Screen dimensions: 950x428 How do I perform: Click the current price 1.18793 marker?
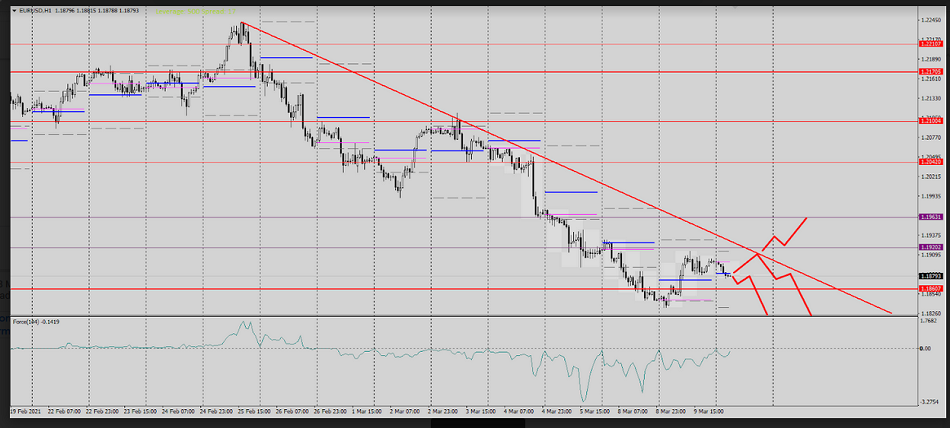tap(930, 275)
